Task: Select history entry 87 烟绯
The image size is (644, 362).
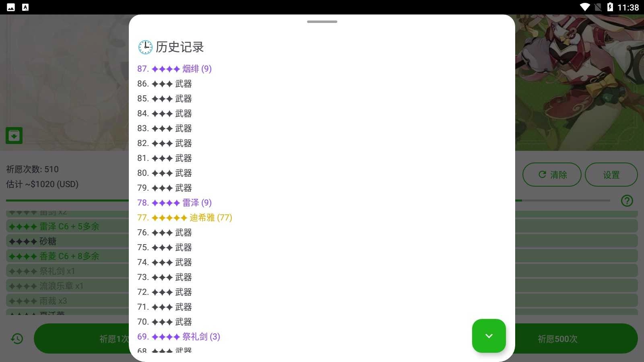Action: pyautogui.click(x=174, y=69)
